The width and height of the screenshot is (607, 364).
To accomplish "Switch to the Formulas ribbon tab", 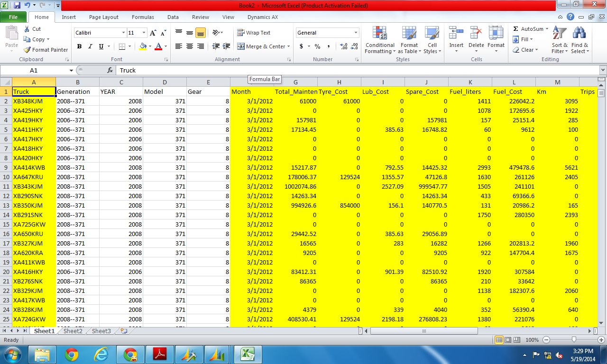I will point(143,17).
